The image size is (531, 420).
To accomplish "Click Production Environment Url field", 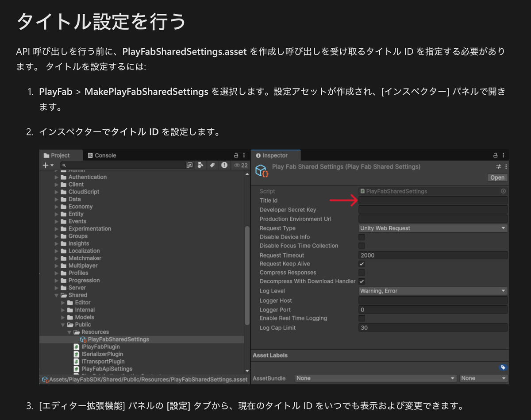I will point(433,219).
